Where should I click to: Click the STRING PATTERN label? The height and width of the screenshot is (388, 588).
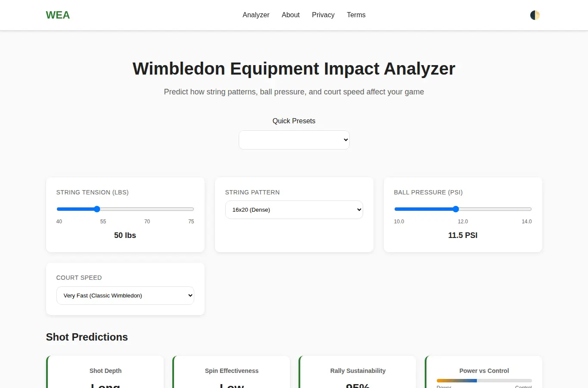pos(252,192)
